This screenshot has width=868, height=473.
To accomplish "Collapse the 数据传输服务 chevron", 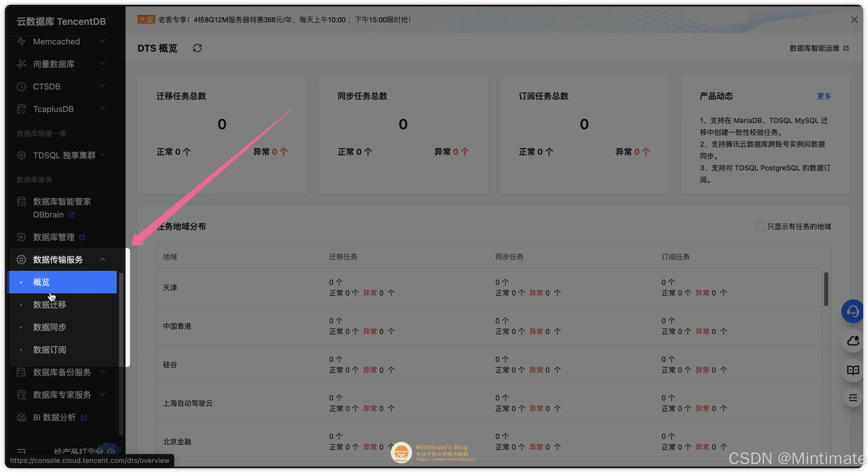I will point(103,259).
